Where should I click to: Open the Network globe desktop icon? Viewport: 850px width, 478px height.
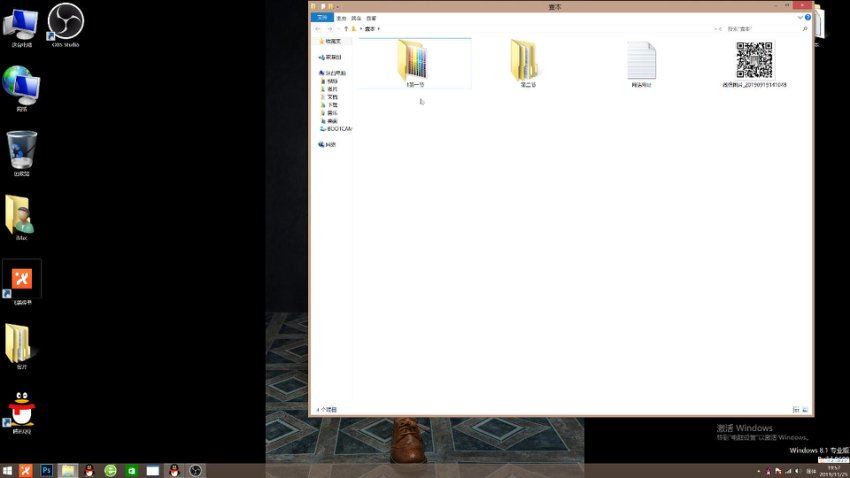click(21, 89)
